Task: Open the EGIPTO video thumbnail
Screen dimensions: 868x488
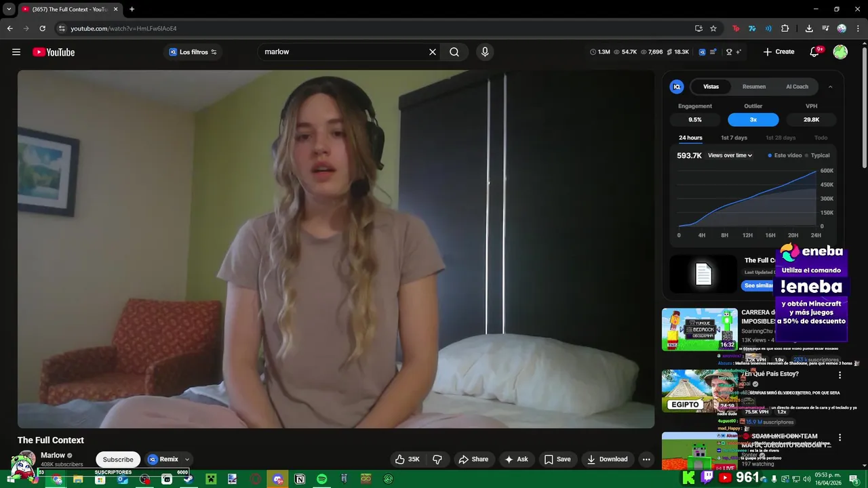Action: pyautogui.click(x=699, y=391)
